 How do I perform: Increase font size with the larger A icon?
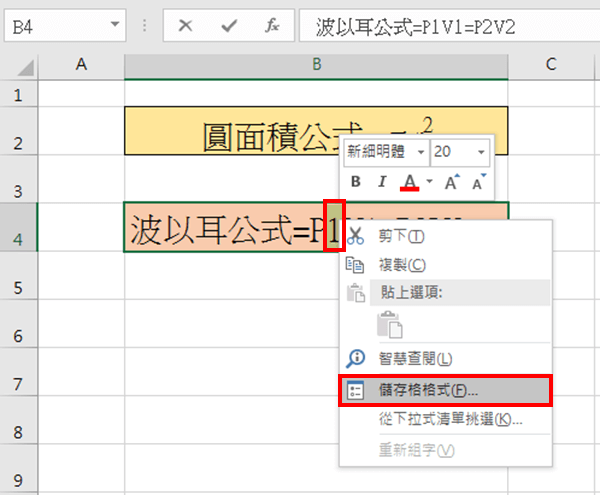[451, 182]
